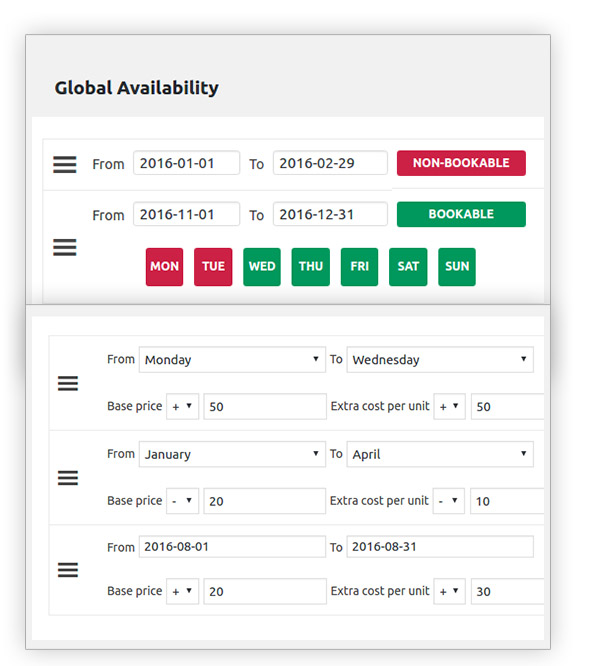Toggle SAT day availability

[408, 267]
